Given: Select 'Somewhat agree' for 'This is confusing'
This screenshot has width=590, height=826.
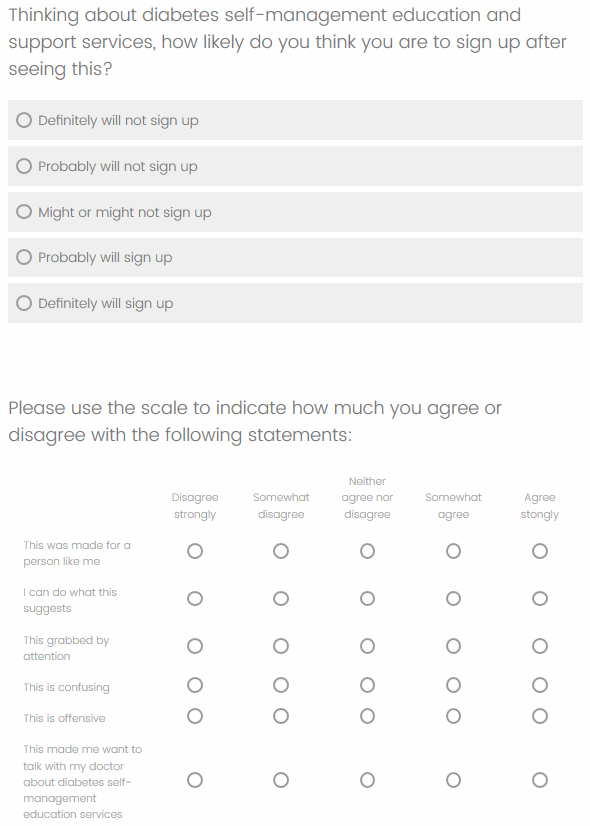Looking at the screenshot, I should point(453,685).
